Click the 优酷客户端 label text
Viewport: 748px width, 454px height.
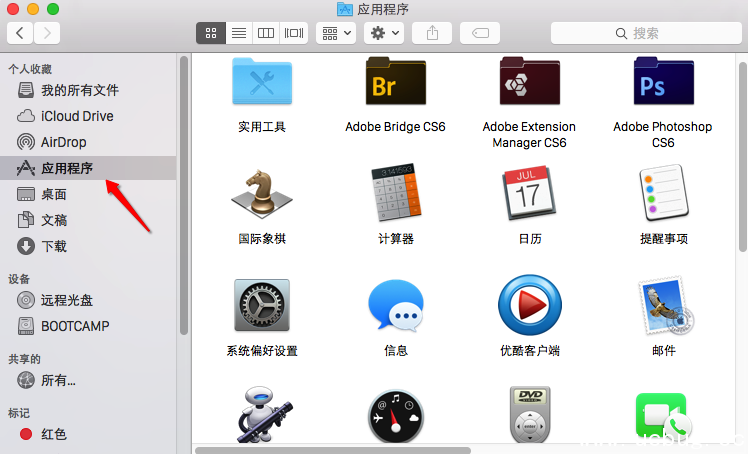pos(530,351)
